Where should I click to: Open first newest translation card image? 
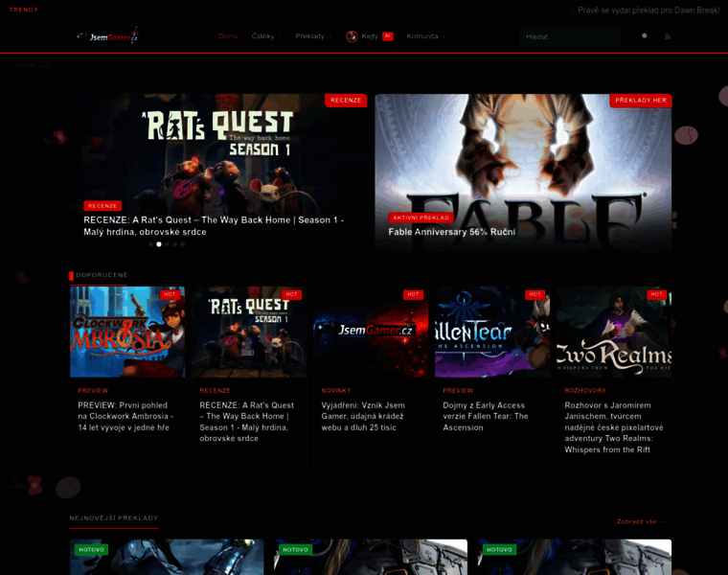pyautogui.click(x=167, y=557)
